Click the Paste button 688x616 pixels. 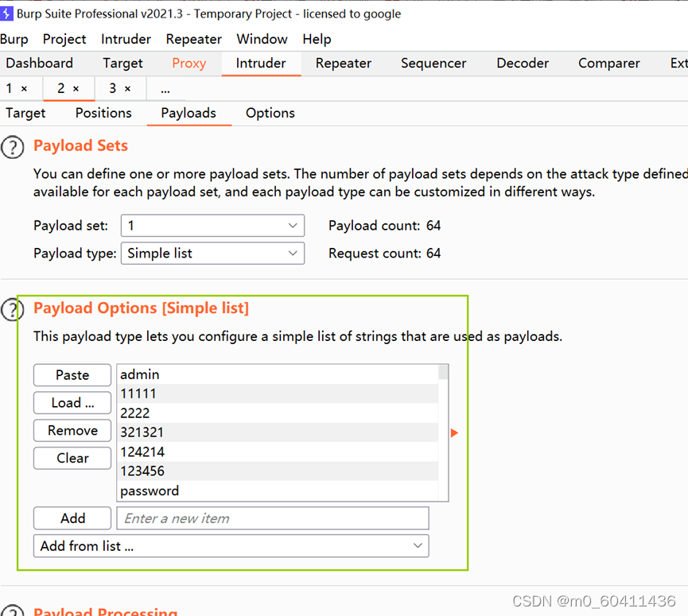coord(72,375)
